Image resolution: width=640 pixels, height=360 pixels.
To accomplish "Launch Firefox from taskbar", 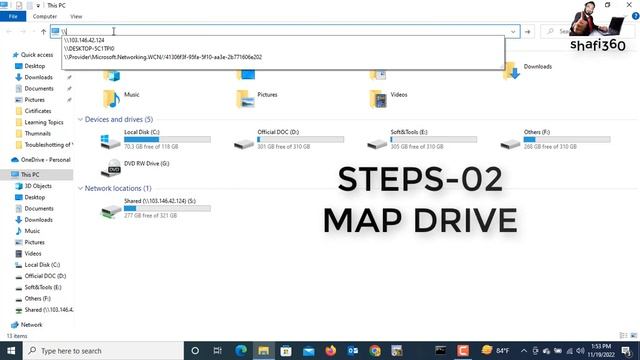I will [x=331, y=351].
